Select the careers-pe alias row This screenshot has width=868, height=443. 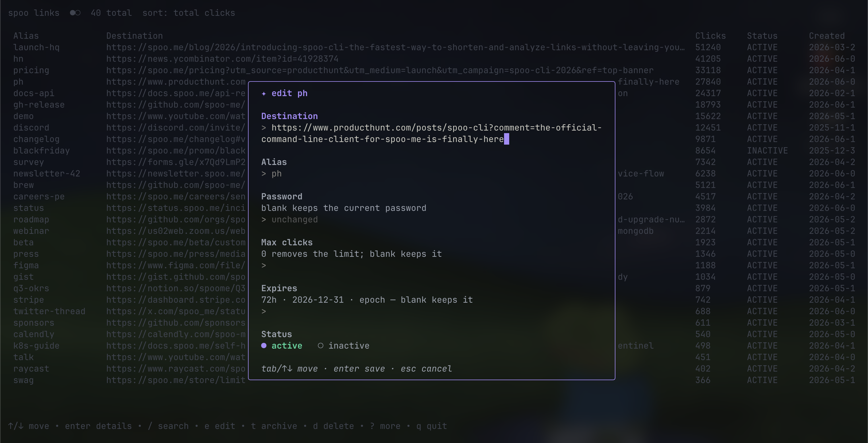[x=39, y=197]
